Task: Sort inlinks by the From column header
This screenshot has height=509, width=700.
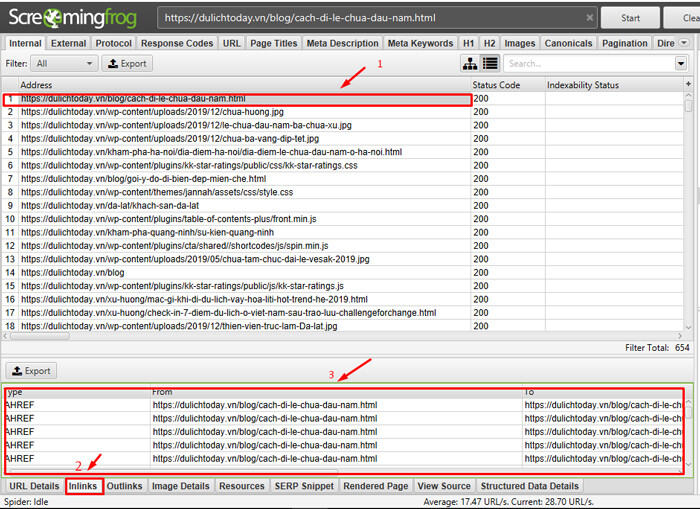Action: (336, 392)
